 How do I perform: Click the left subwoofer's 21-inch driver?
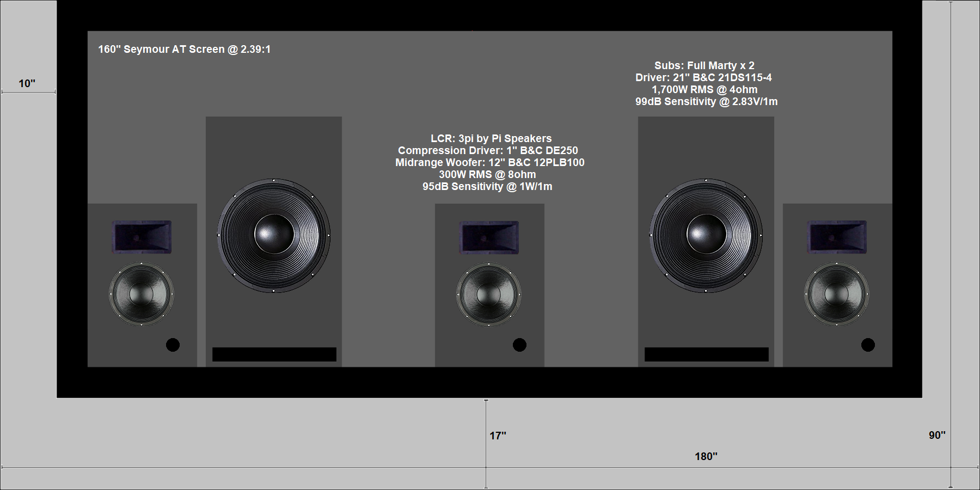(274, 235)
